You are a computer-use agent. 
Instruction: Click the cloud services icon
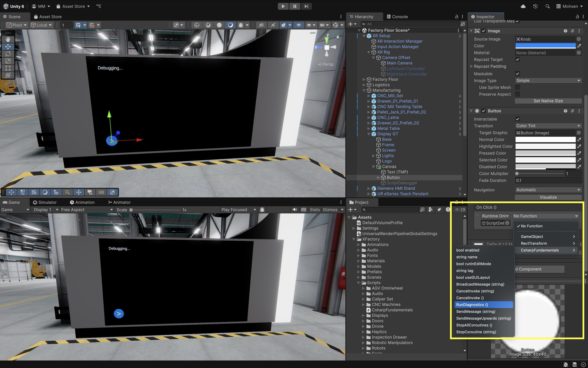pyautogui.click(x=523, y=6)
